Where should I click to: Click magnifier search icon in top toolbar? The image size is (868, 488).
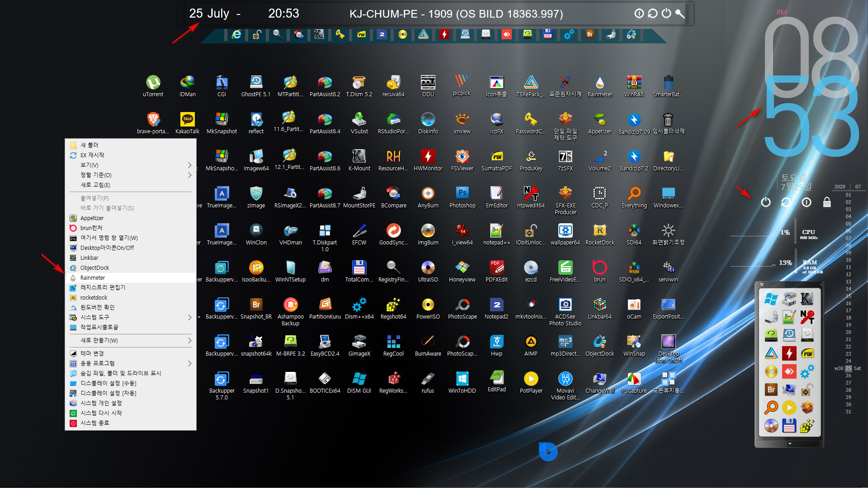tap(278, 34)
